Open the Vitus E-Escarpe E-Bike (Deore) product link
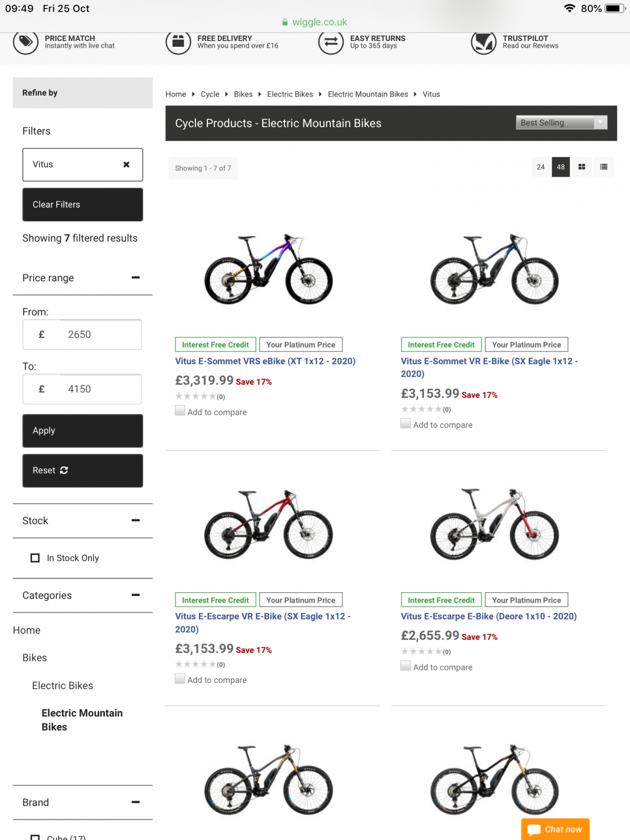The height and width of the screenshot is (840, 630). click(x=489, y=616)
